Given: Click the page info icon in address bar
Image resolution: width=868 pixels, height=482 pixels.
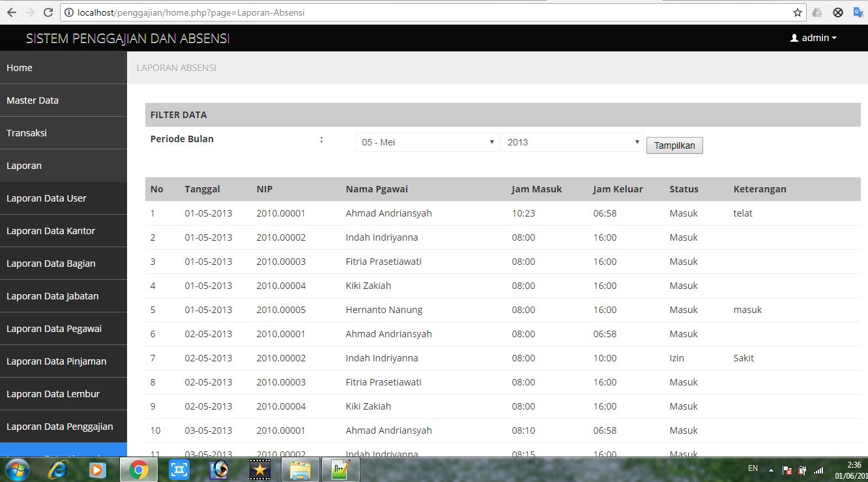Looking at the screenshot, I should (69, 12).
